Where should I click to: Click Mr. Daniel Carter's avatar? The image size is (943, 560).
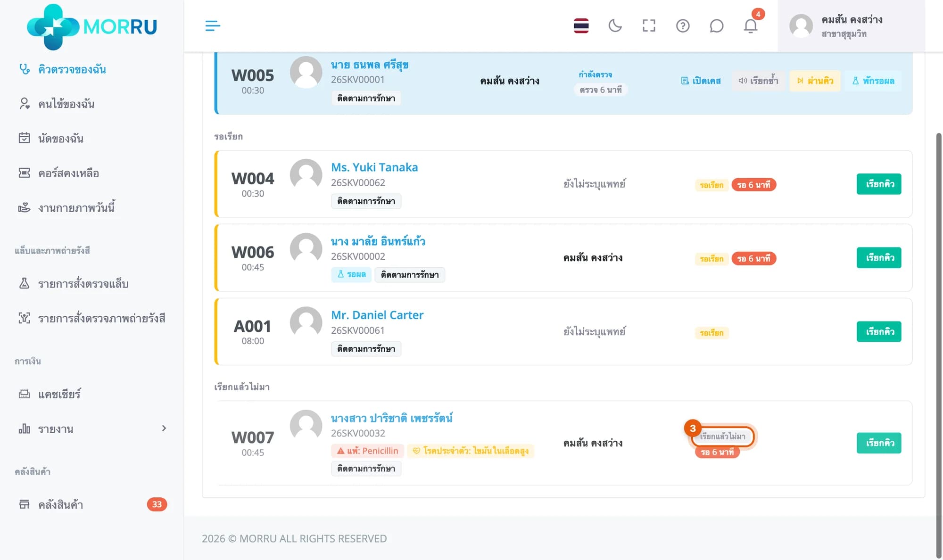pyautogui.click(x=306, y=323)
